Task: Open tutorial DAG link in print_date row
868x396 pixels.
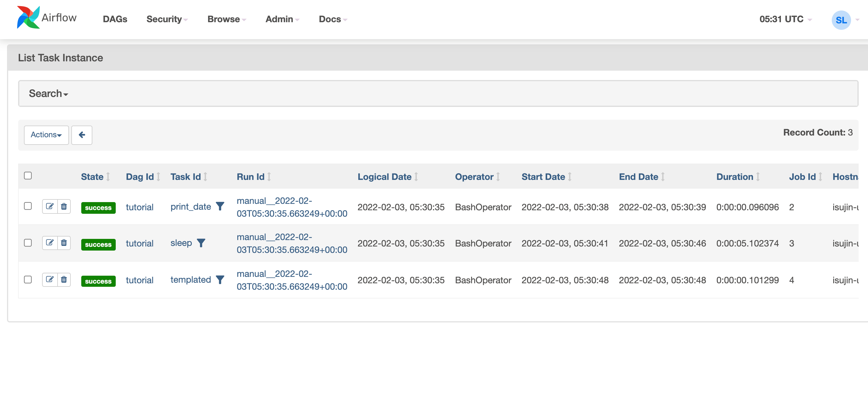Action: click(x=139, y=207)
